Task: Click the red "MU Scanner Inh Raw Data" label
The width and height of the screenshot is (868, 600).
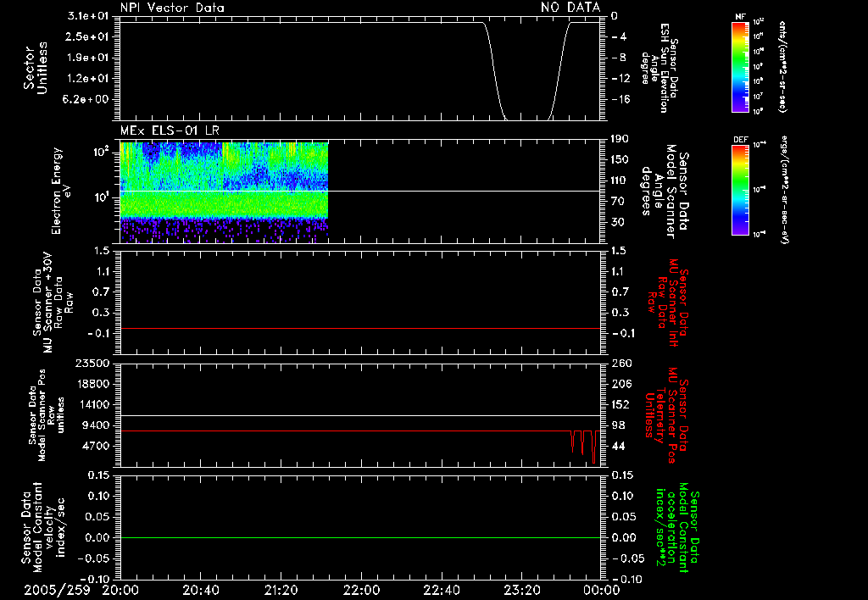Action: tap(667, 303)
